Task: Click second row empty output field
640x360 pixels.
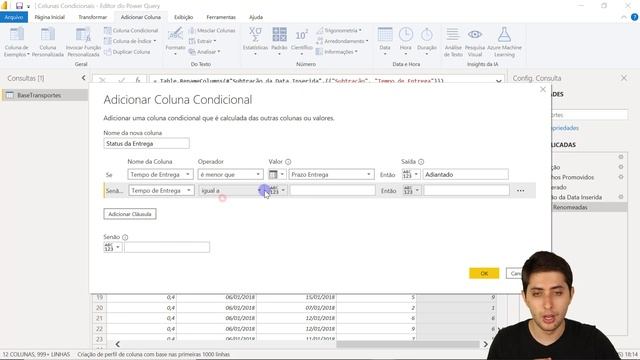Action: click(x=467, y=191)
